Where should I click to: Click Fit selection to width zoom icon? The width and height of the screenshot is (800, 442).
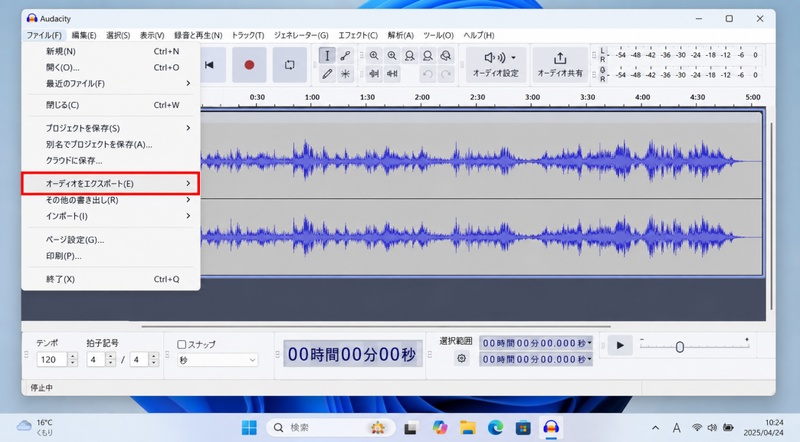click(410, 56)
